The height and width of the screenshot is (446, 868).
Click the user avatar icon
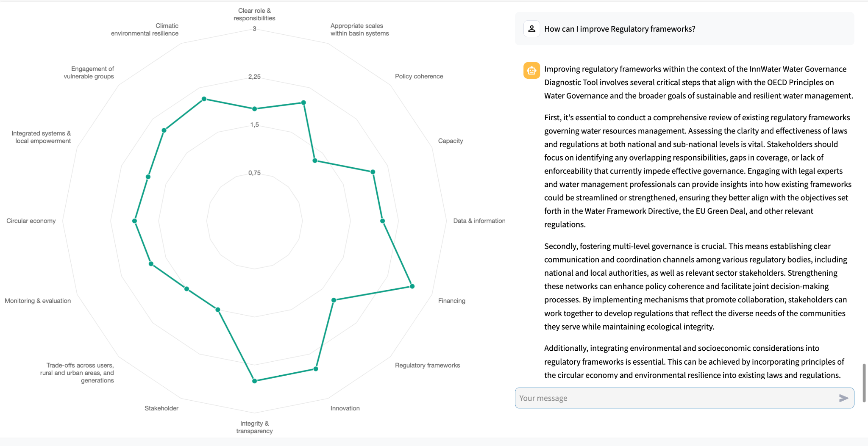(x=532, y=29)
